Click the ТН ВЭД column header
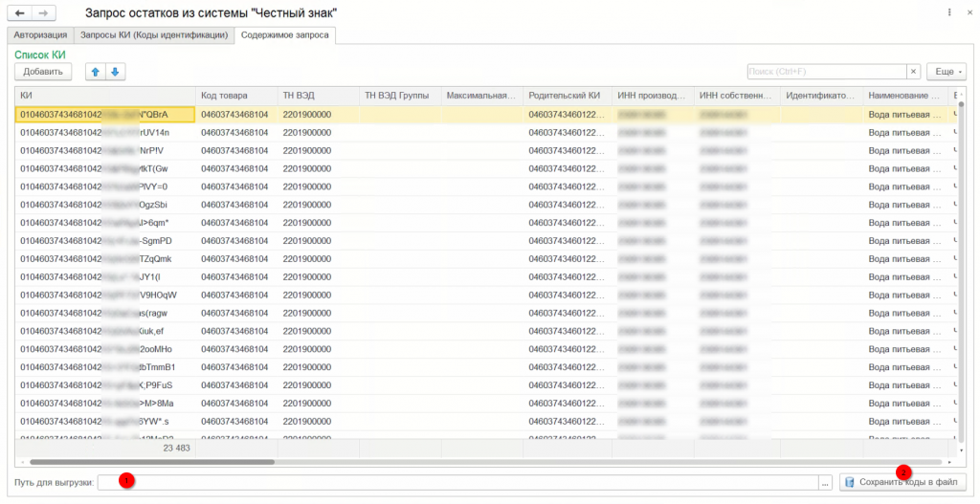Viewport: 980px width, 504px height. point(318,96)
